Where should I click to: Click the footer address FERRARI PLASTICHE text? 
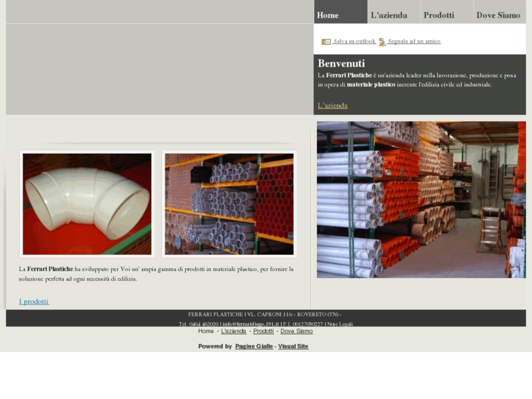click(x=265, y=315)
